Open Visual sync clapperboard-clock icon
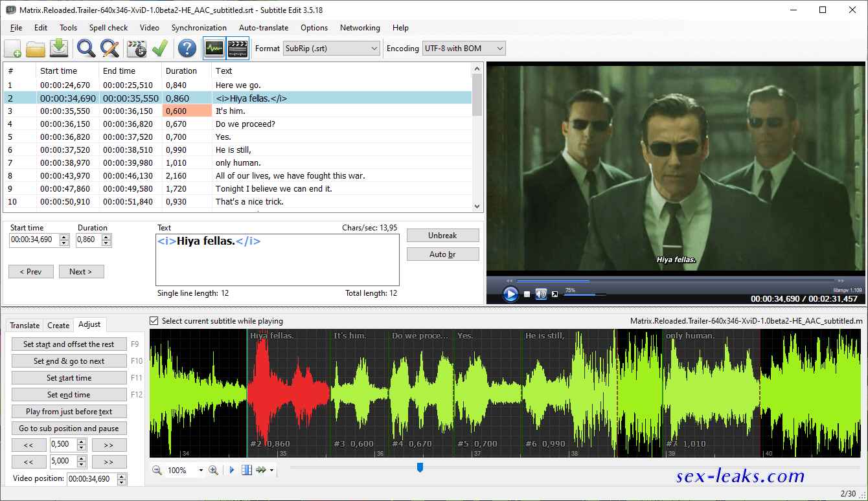The image size is (868, 501). point(137,49)
